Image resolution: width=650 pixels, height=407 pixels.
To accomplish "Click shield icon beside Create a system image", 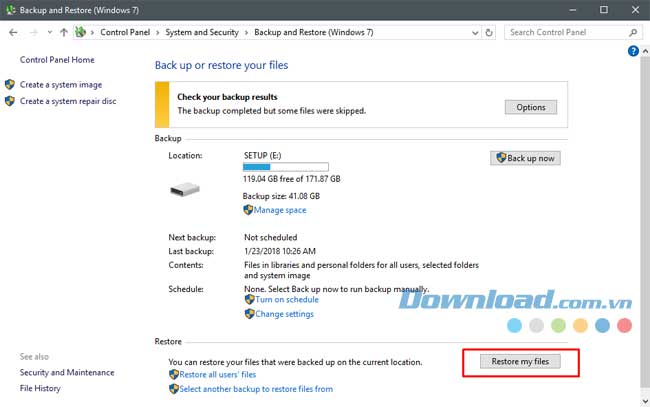I will (10, 85).
